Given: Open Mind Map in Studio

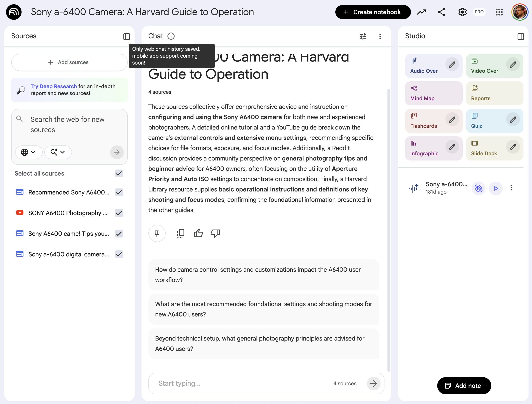Looking at the screenshot, I should tap(434, 93).
